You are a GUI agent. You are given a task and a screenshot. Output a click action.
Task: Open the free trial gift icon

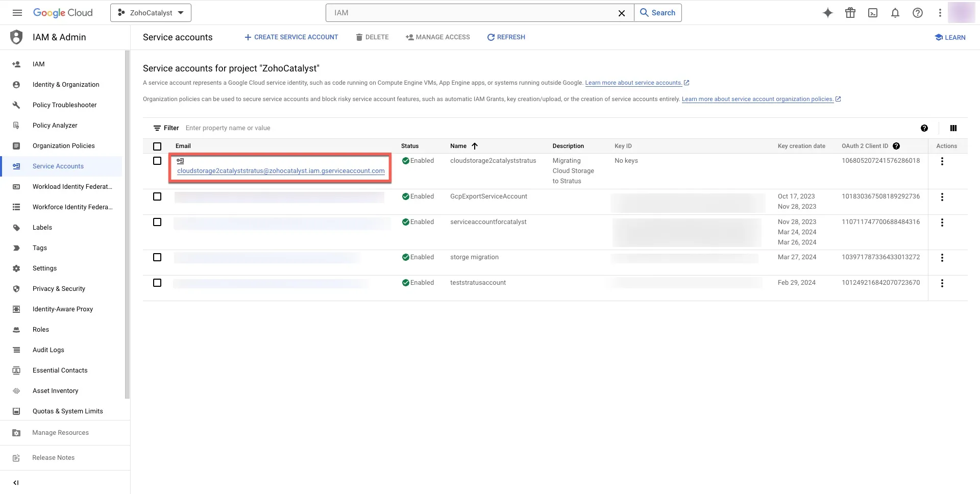click(x=850, y=13)
